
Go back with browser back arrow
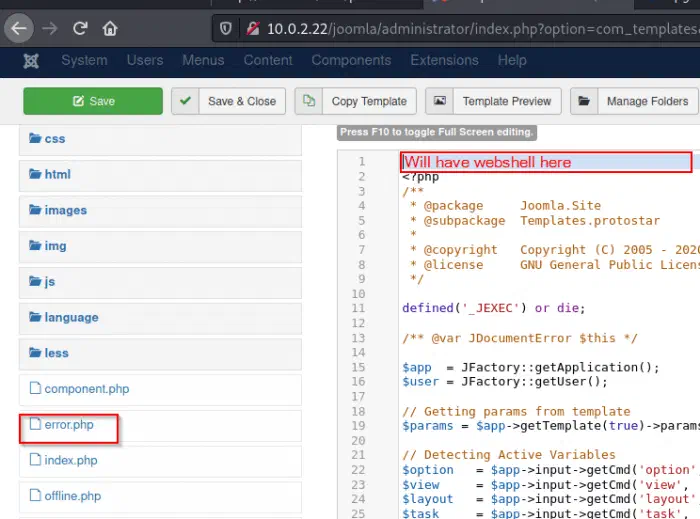(19, 29)
